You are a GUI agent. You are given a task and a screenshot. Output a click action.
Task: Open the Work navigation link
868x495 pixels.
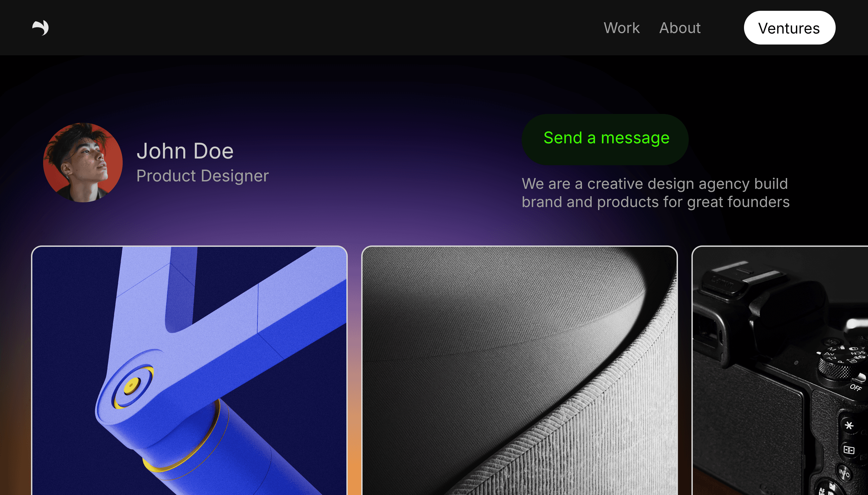coord(621,28)
